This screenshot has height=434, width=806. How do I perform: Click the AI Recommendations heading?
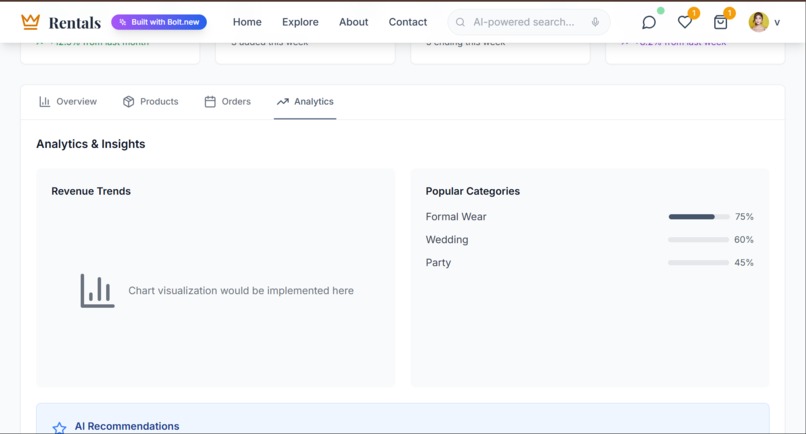[x=127, y=426]
